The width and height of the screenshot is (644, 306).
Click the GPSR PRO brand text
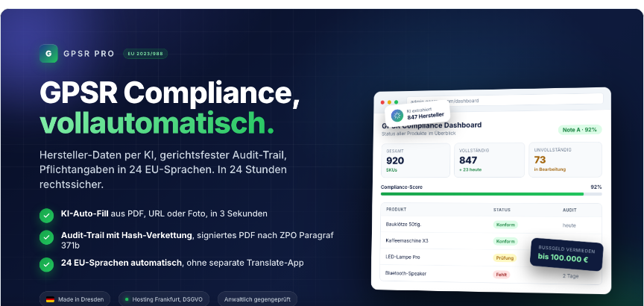point(89,54)
